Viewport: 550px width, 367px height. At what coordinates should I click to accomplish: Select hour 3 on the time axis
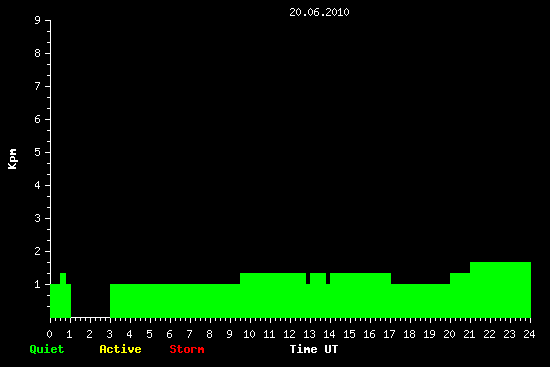coord(109,334)
